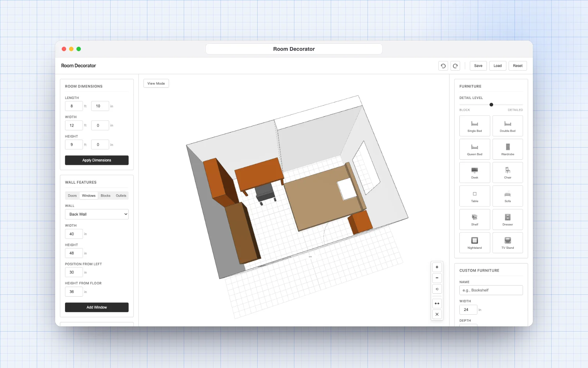This screenshot has width=588, height=368.
Task: Switch to the Outlets tab
Action: pyautogui.click(x=121, y=196)
